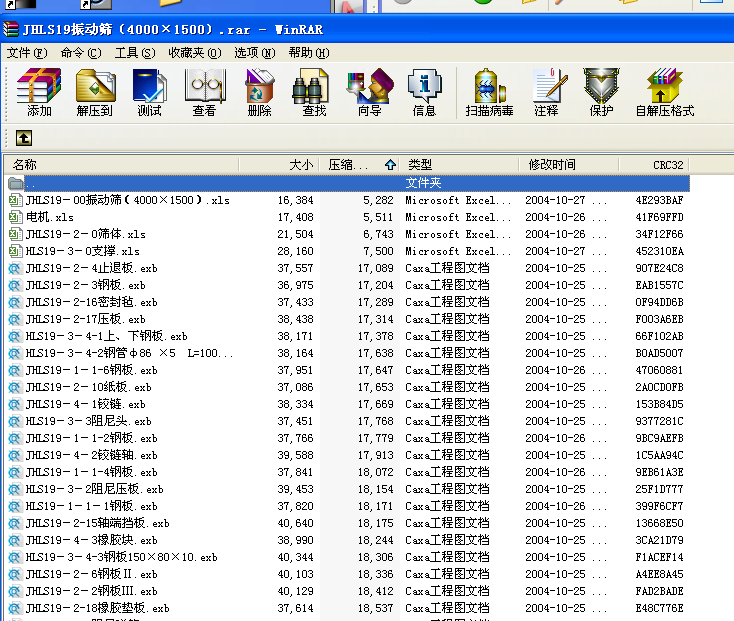Click Caxa icon of JHLS19-2-4止退板.exb

pos(15,268)
